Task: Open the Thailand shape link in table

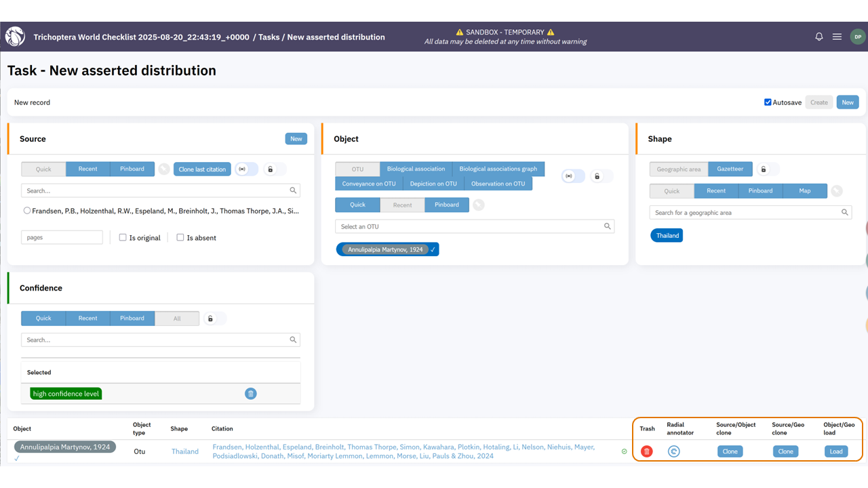Action: (184, 451)
